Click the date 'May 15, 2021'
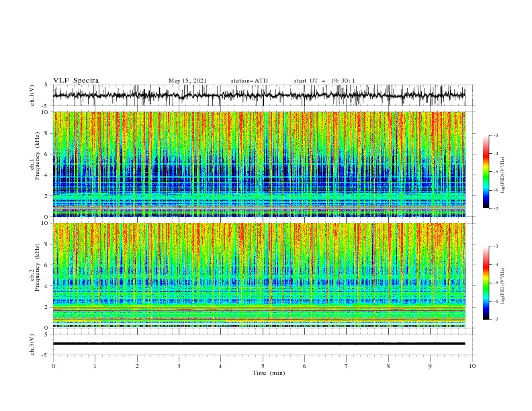This screenshot has height=411, width=532. coord(187,81)
